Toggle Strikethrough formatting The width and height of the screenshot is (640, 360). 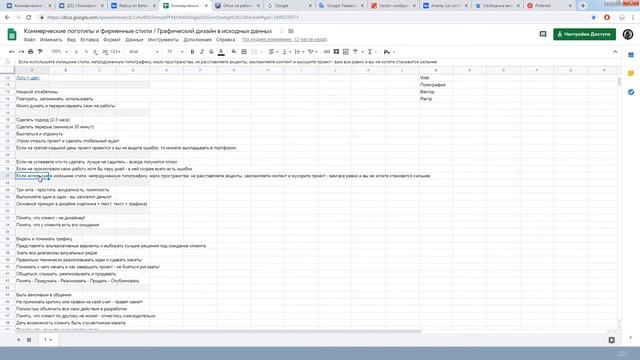[211, 52]
